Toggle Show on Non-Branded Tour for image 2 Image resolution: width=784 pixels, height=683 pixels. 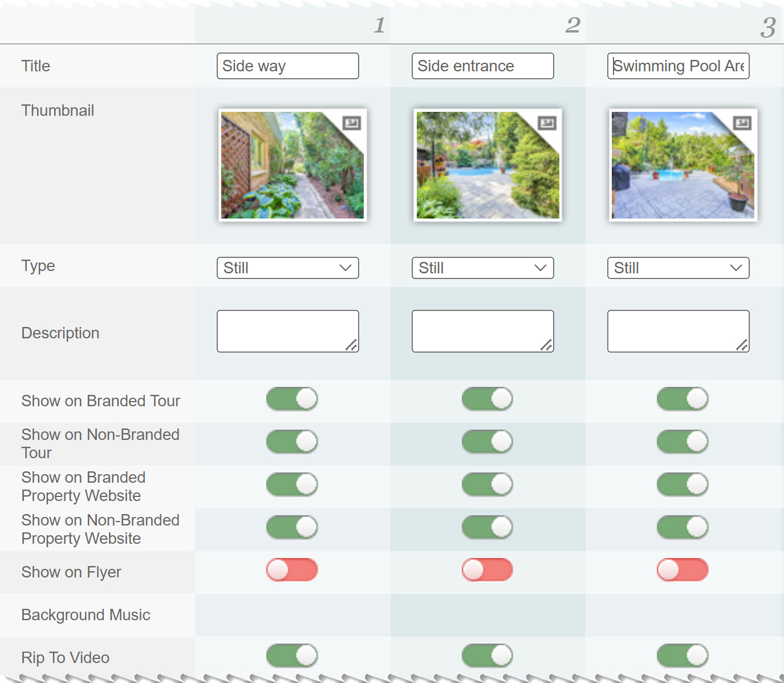(487, 442)
